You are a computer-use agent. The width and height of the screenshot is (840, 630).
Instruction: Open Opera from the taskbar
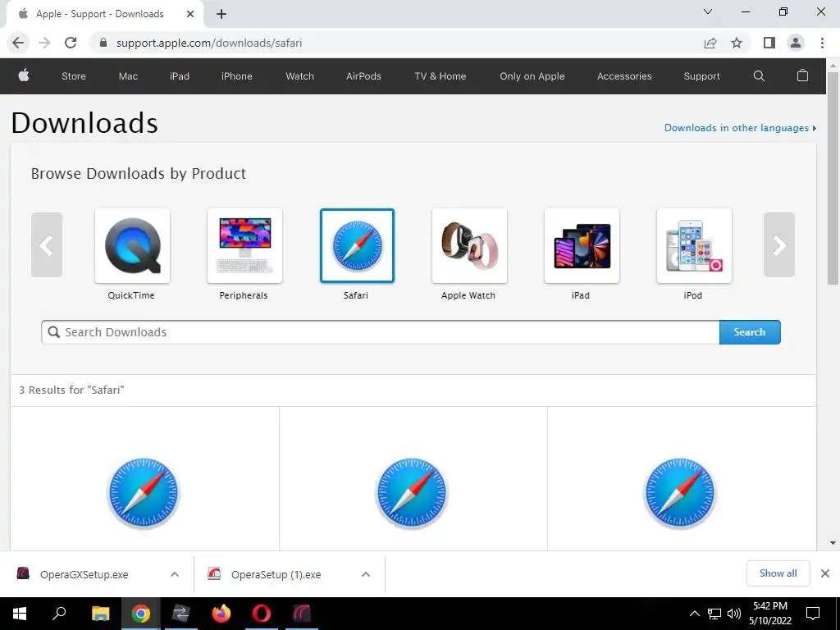(262, 614)
